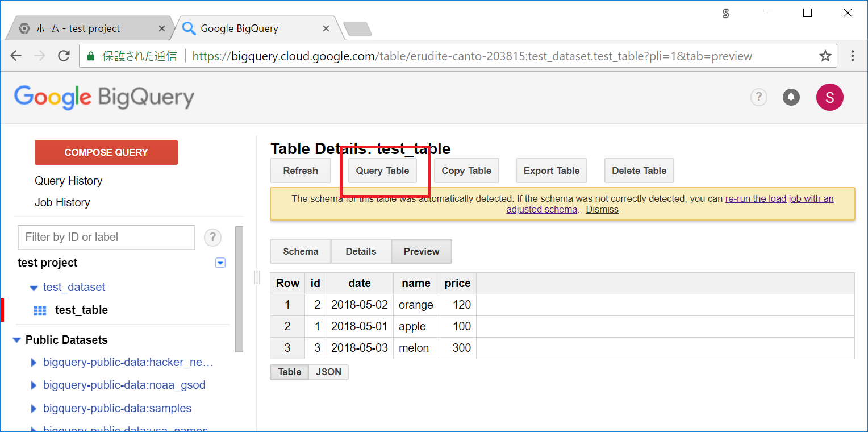Collapse the test_dataset triangle
Screen dimensions: 868x432
pos(34,288)
